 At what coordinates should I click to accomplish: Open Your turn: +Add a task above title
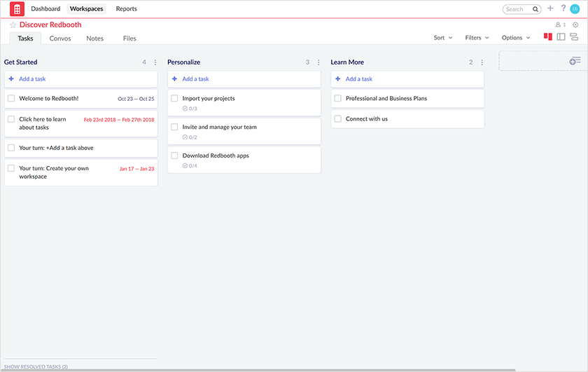[56, 148]
